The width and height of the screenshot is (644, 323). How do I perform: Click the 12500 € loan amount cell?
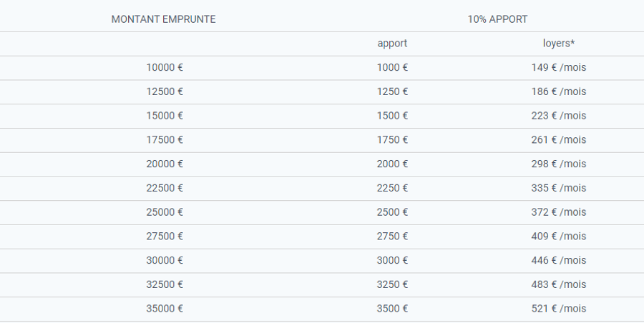pos(165,91)
